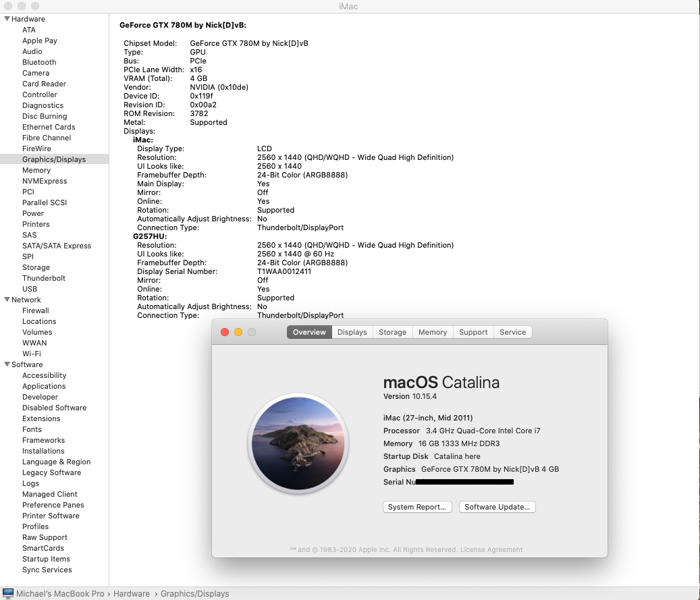Collapse the Hardware section triangle
The width and height of the screenshot is (700, 600).
[x=7, y=19]
